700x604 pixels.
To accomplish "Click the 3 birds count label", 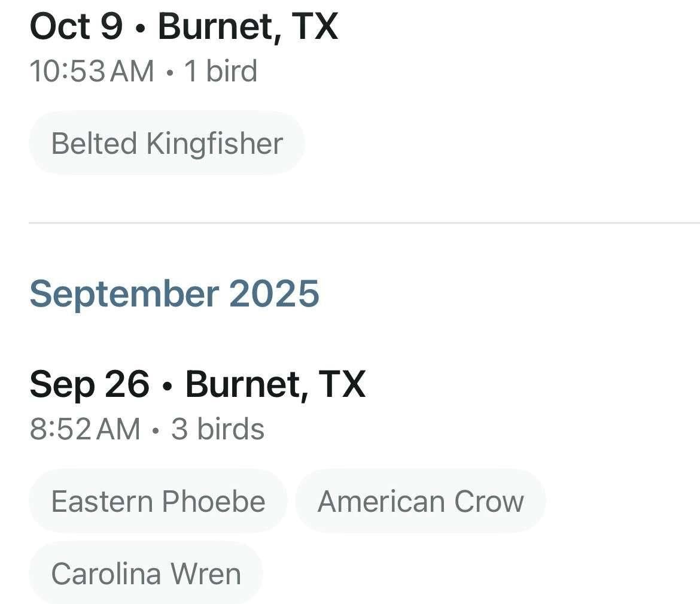I will tap(218, 429).
